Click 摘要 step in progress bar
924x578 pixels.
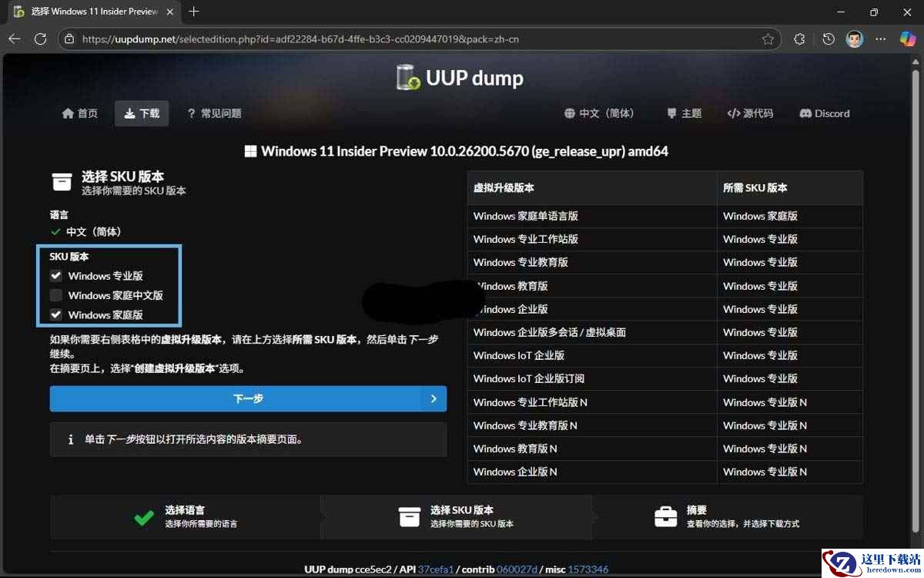click(728, 516)
